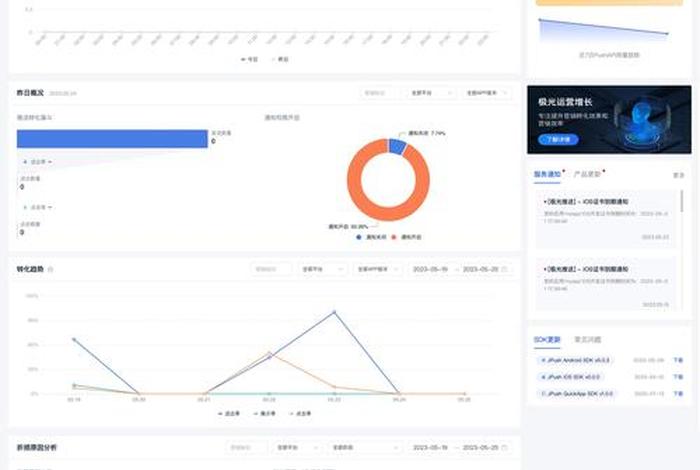Expand the 全部APP版本 dropdown in 转化趋势
This screenshot has height=470, width=700.
pos(378,269)
